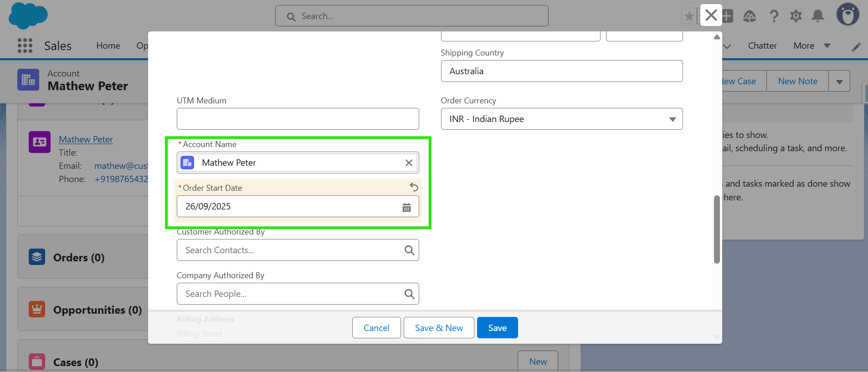Switch to the Chatter tab

coord(762,46)
